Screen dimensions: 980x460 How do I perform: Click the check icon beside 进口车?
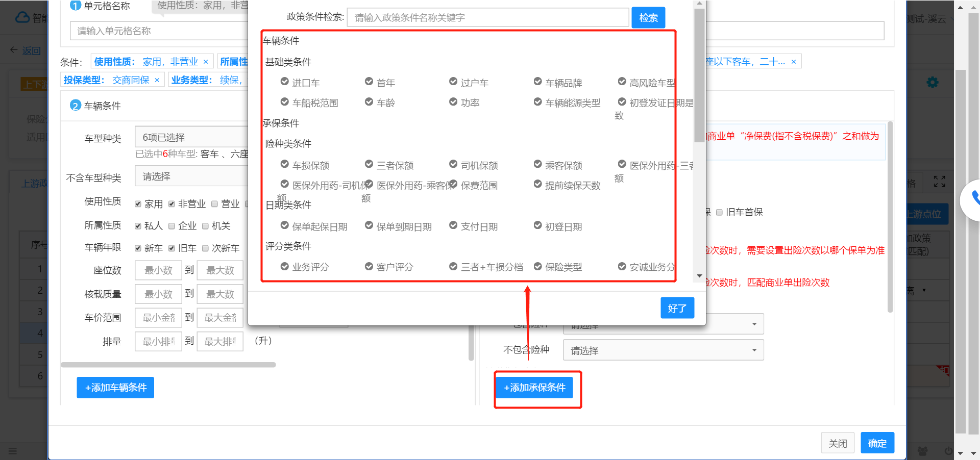(x=285, y=82)
